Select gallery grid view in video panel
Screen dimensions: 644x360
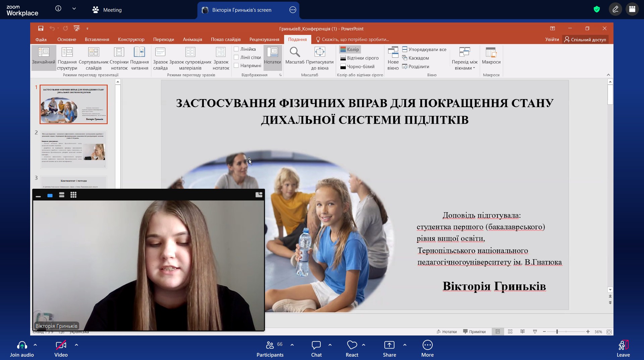point(73,195)
